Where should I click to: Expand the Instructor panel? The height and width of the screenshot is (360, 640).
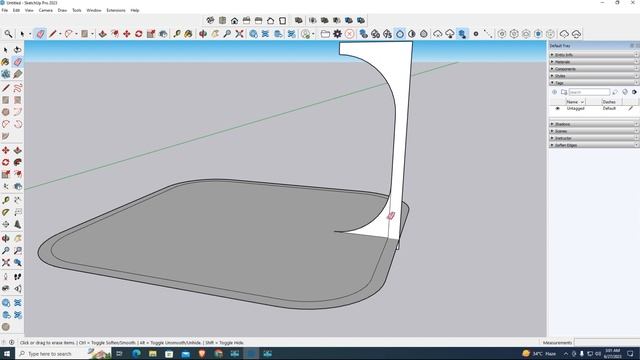pos(594,138)
